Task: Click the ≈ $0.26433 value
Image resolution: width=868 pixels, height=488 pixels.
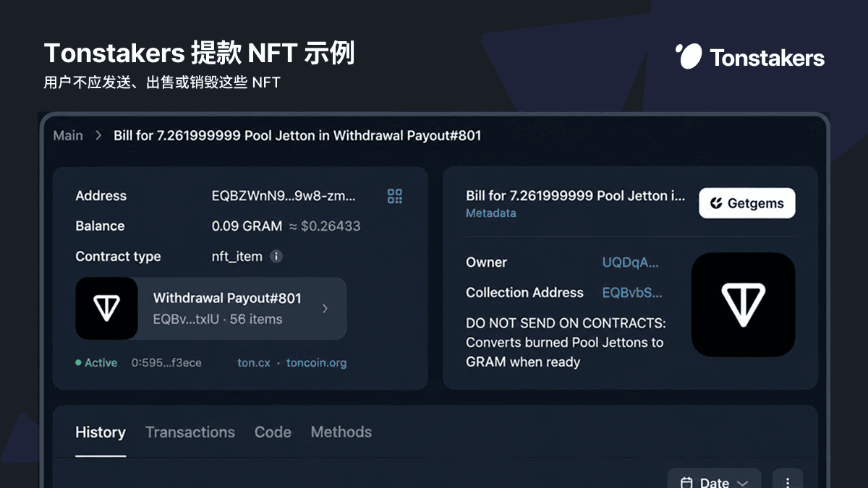Action: pos(325,226)
